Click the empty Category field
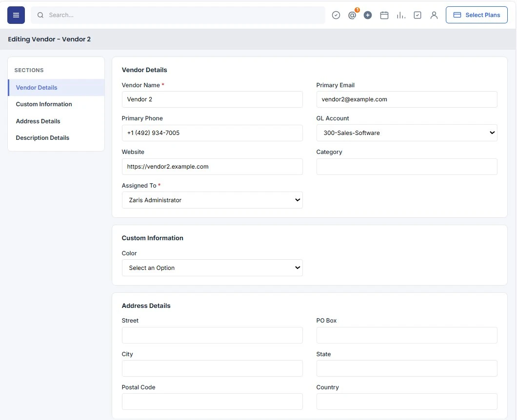The height and width of the screenshot is (420, 517). click(x=407, y=167)
